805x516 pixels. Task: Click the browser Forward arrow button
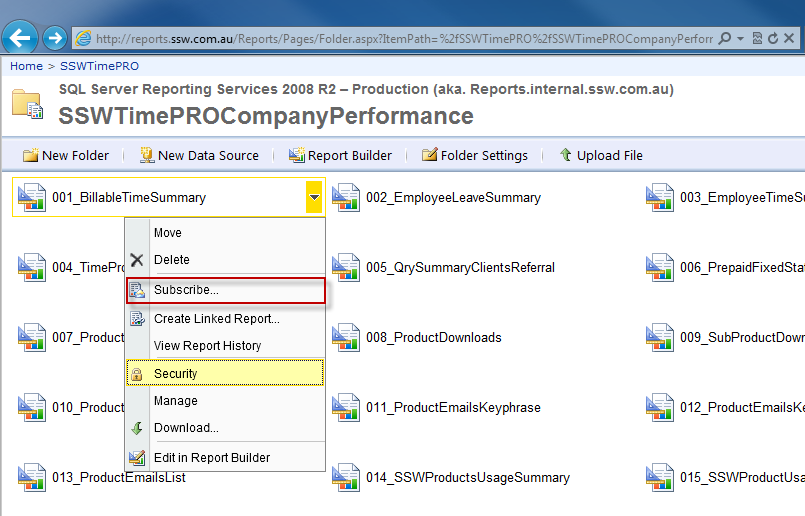pyautogui.click(x=55, y=38)
